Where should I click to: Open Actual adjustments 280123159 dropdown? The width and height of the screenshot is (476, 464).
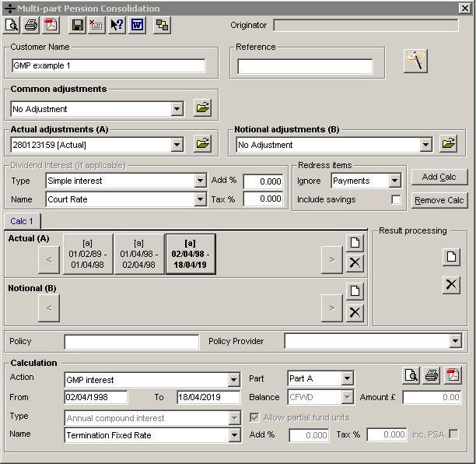[177, 145]
